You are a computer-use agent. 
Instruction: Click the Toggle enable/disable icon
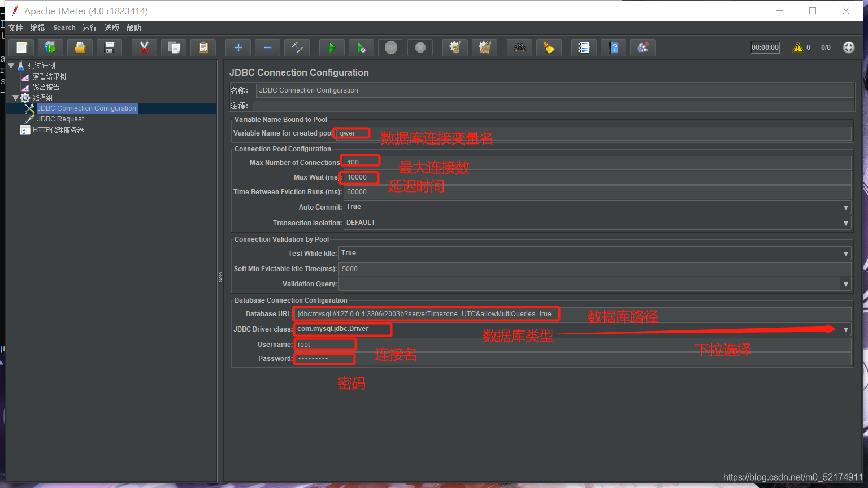(297, 48)
